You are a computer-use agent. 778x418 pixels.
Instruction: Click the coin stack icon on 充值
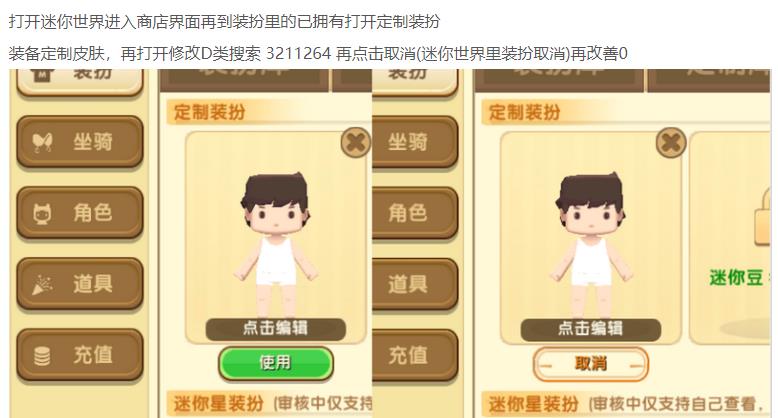pyautogui.click(x=42, y=356)
